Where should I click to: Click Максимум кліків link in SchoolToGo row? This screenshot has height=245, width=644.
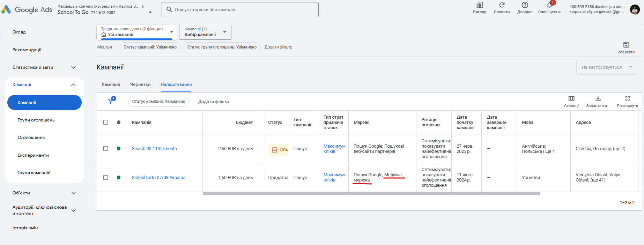click(334, 177)
